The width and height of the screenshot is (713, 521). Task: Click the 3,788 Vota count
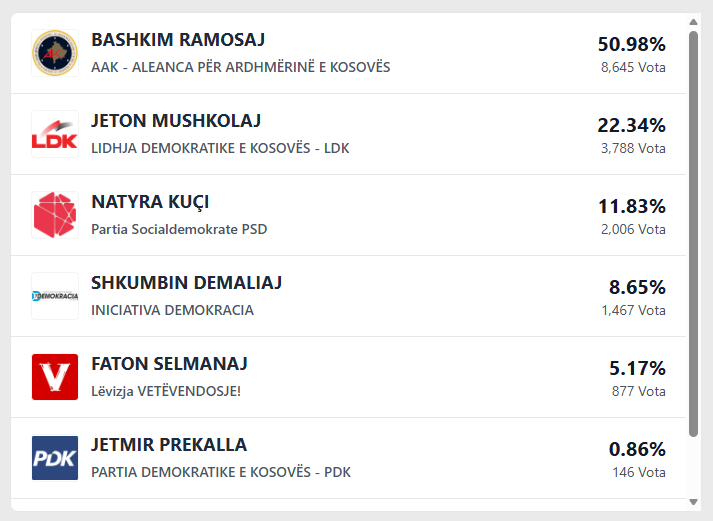tap(633, 148)
